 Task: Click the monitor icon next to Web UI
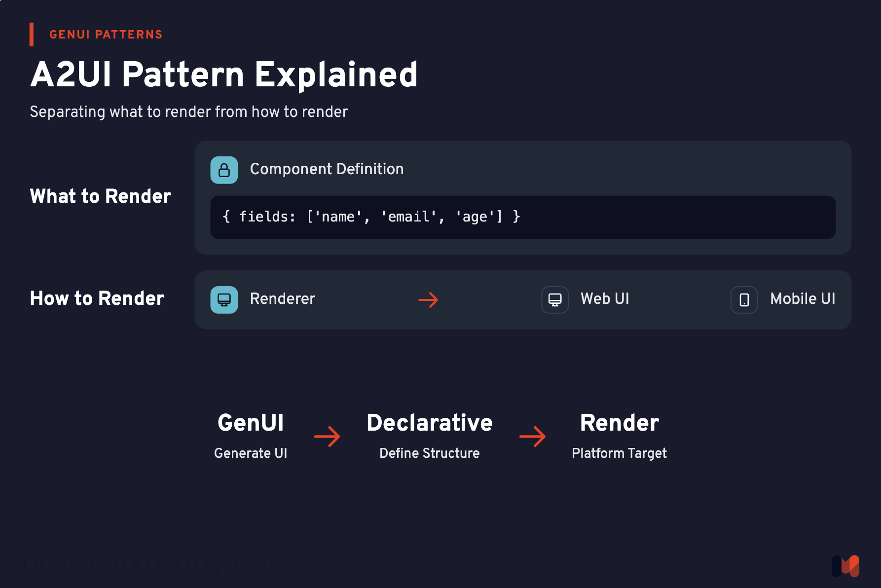coord(555,300)
